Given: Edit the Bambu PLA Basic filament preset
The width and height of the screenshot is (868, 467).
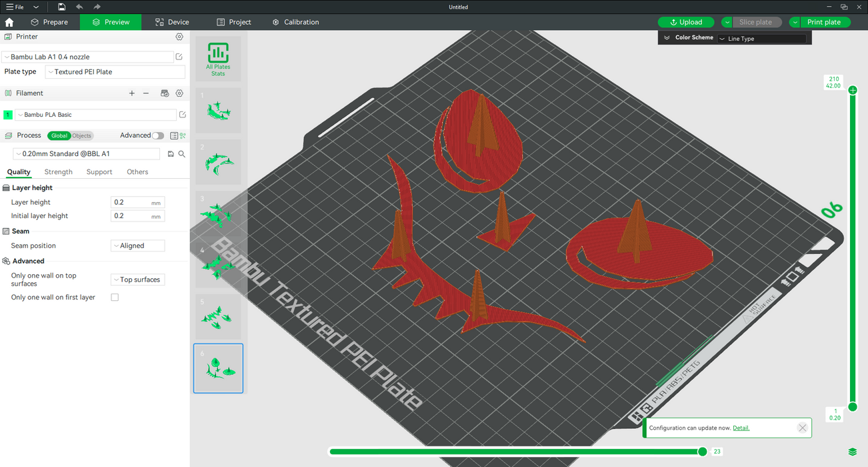Looking at the screenshot, I should click(182, 115).
